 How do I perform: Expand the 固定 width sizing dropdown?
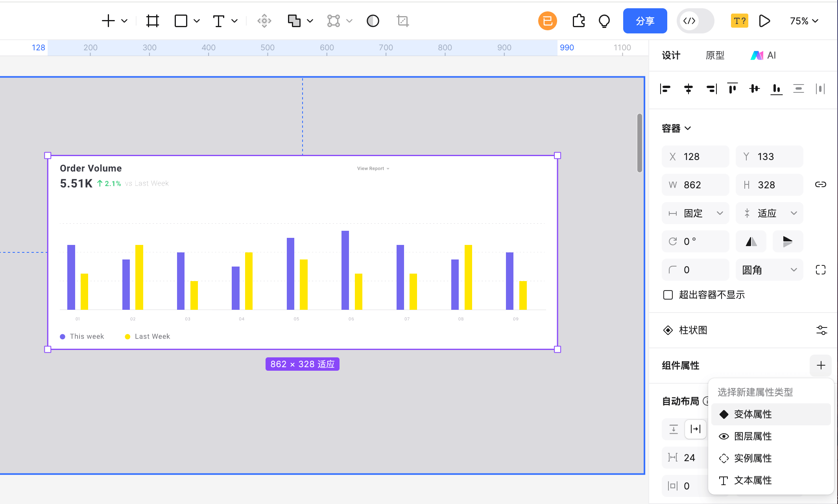696,213
